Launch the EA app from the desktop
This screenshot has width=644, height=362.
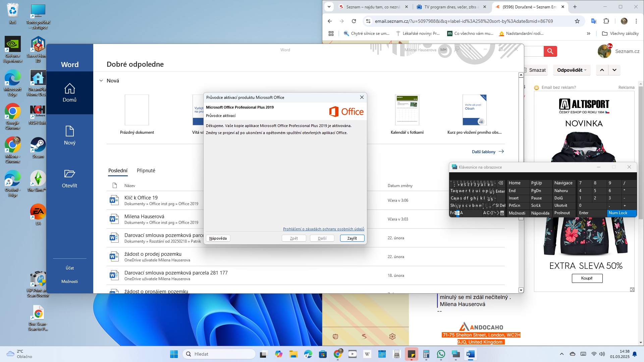(38, 215)
